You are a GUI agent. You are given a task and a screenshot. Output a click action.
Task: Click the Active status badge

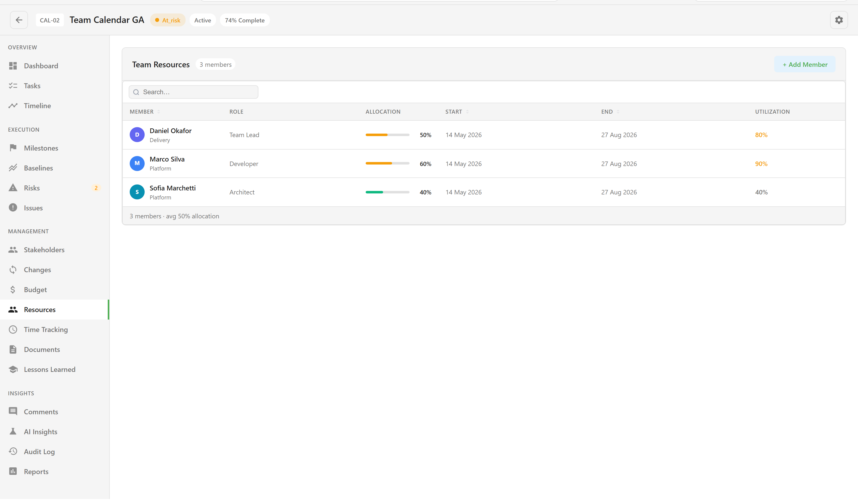click(203, 20)
